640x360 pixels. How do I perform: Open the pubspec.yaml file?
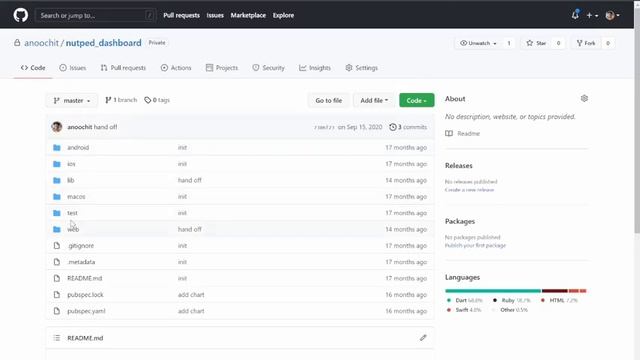(86, 311)
